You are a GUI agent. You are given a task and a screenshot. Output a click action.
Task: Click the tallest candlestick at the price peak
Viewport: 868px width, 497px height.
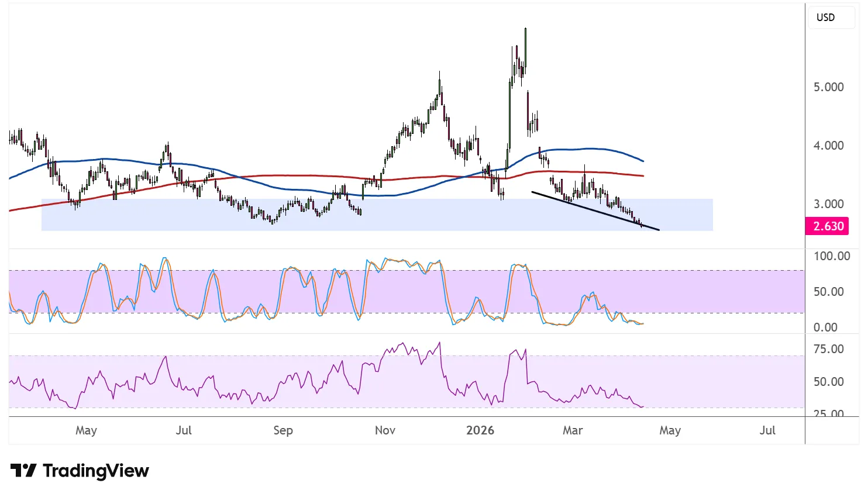click(525, 47)
